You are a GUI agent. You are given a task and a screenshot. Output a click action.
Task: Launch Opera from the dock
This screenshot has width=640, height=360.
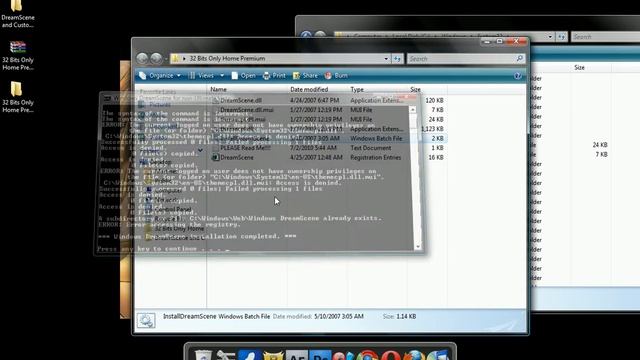391,355
